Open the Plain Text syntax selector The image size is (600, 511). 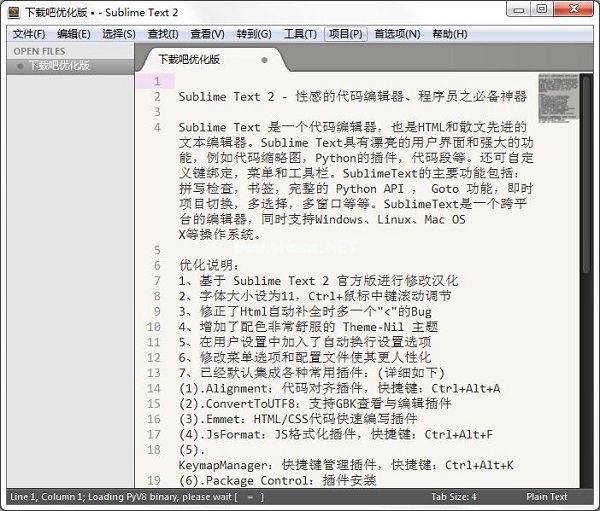(x=546, y=497)
